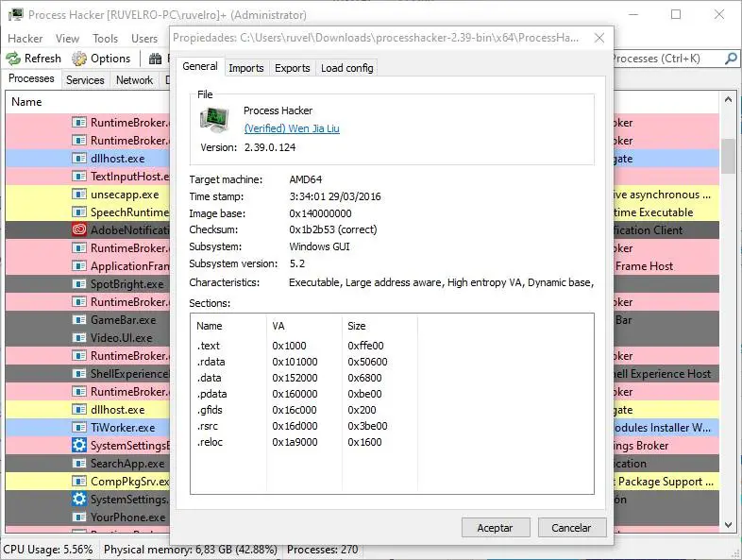
Task: Select the SearchApp.exe process row
Action: coord(88,464)
